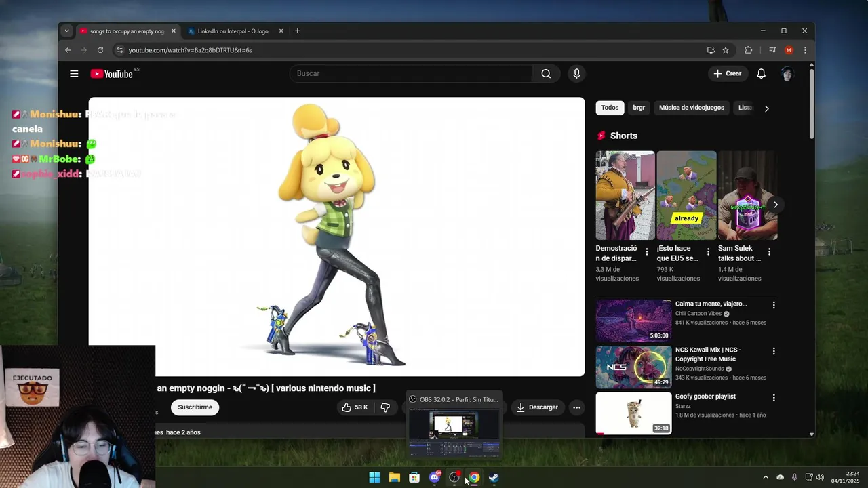Open the Windows Start menu
This screenshot has width=868, height=488.
click(x=374, y=478)
